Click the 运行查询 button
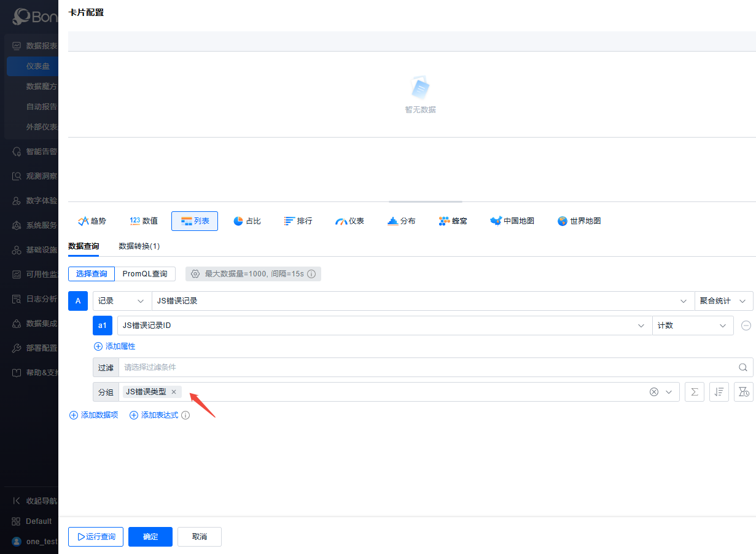 96,537
